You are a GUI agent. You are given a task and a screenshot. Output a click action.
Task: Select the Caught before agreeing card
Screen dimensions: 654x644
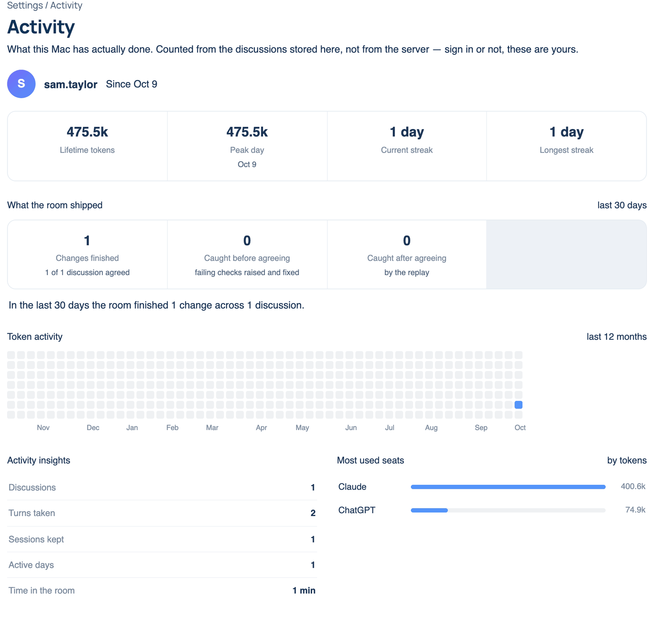247,254
